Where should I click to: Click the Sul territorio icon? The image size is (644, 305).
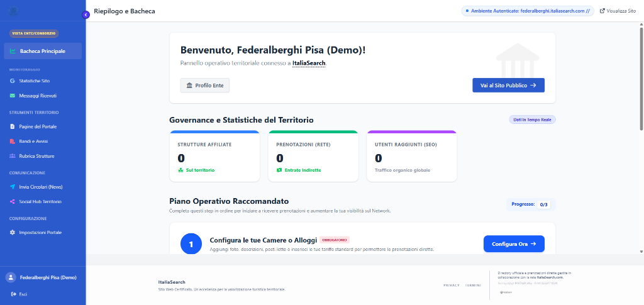[180, 170]
